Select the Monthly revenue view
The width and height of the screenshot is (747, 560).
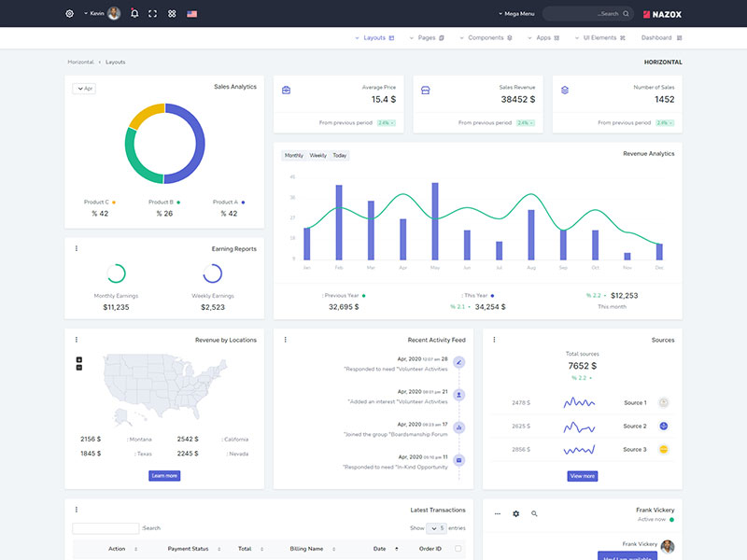pyautogui.click(x=294, y=155)
